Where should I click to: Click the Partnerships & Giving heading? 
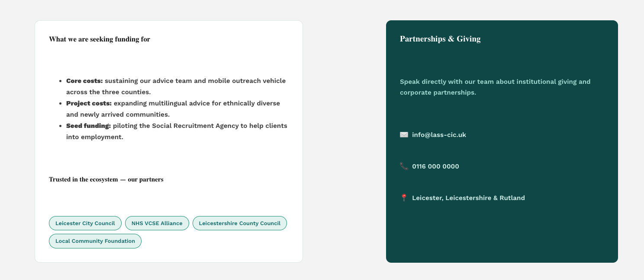click(x=440, y=39)
